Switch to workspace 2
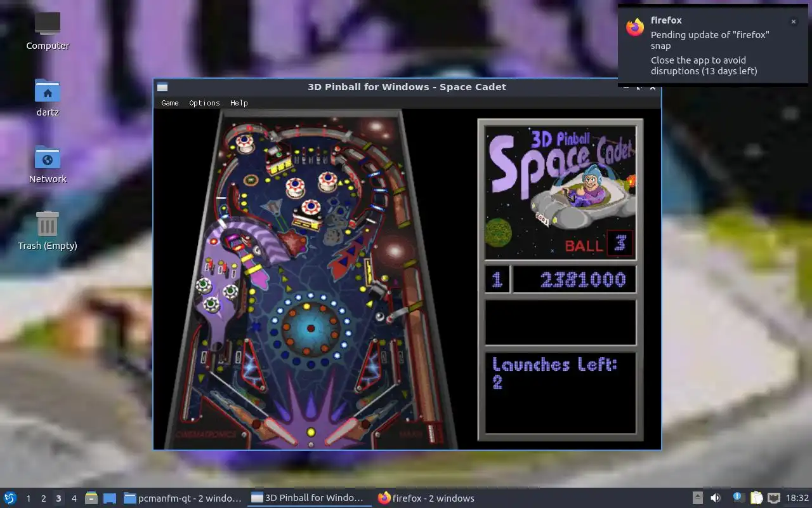812x508 pixels. 43,498
